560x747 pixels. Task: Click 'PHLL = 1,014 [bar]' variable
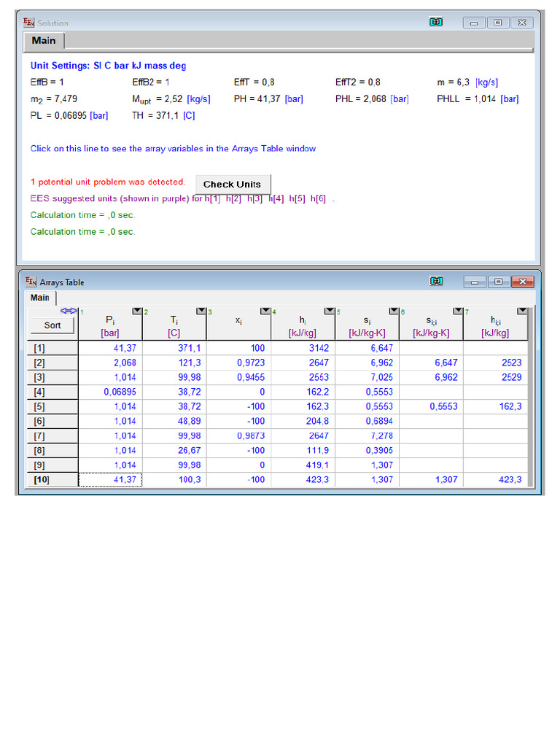click(x=478, y=99)
